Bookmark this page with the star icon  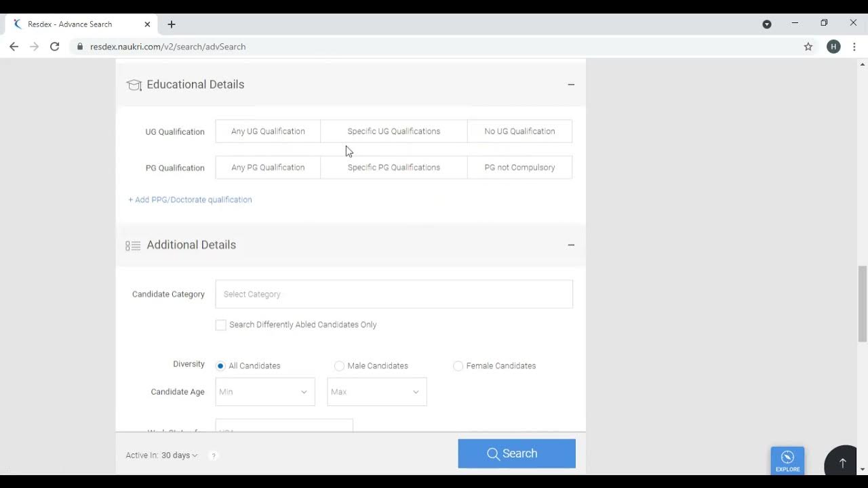808,47
